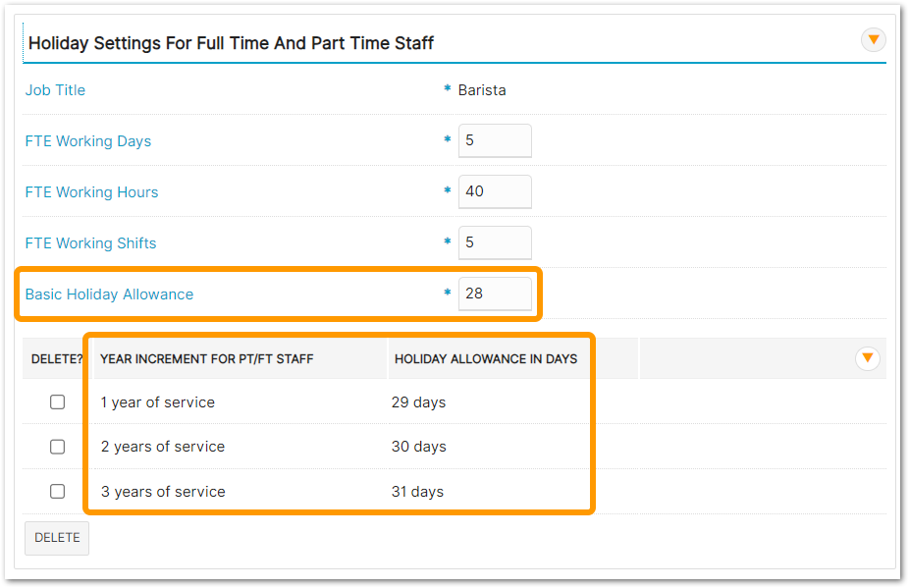909x588 pixels.
Task: Open the Job Title label link
Action: pyautogui.click(x=55, y=90)
